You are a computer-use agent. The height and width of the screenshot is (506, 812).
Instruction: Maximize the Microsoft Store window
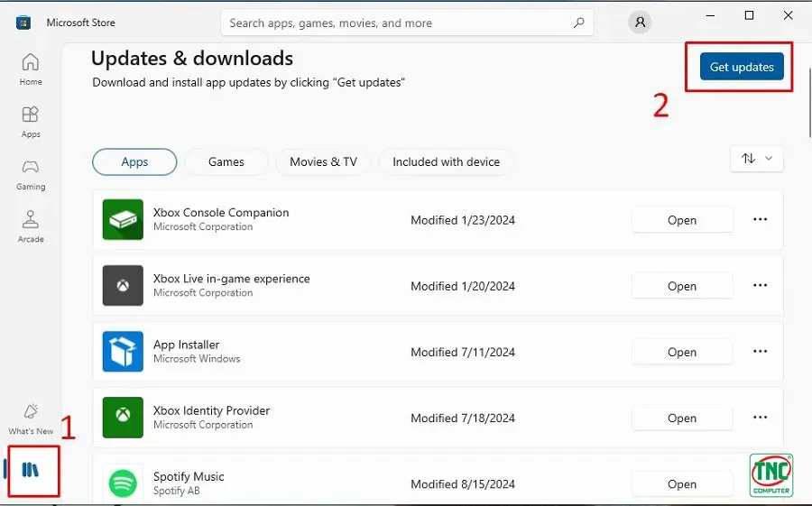pyautogui.click(x=749, y=15)
